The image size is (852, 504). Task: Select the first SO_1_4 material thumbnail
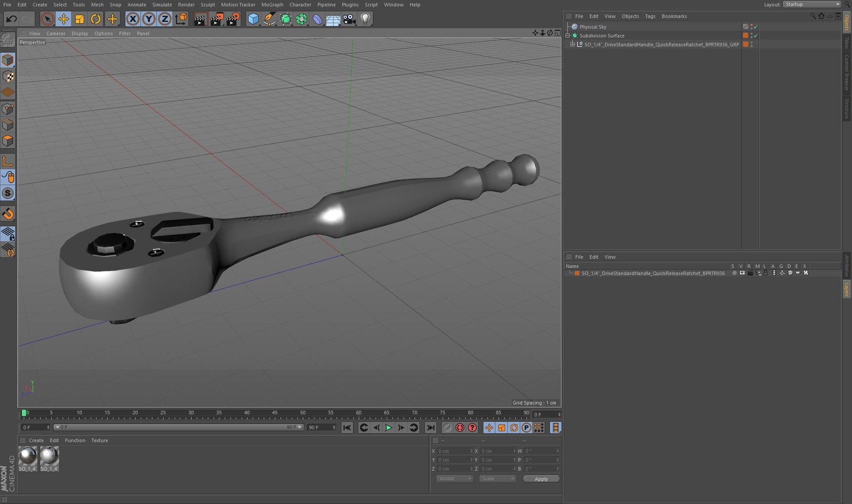tap(28, 458)
